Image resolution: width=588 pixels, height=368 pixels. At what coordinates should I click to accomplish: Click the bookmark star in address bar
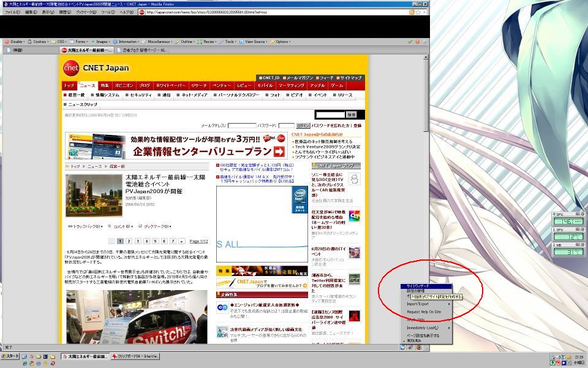pyautogui.click(x=418, y=12)
